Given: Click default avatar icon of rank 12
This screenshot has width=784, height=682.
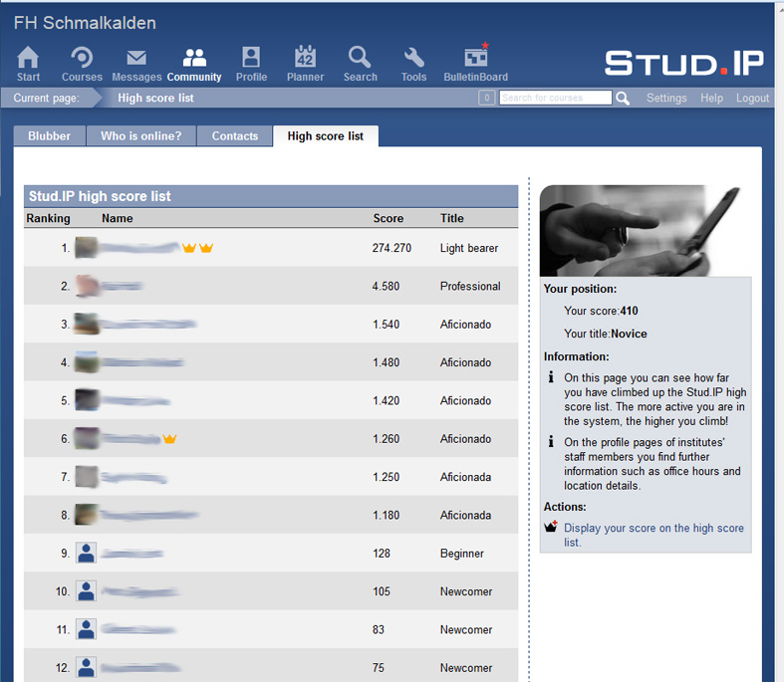Looking at the screenshot, I should pos(86,667).
